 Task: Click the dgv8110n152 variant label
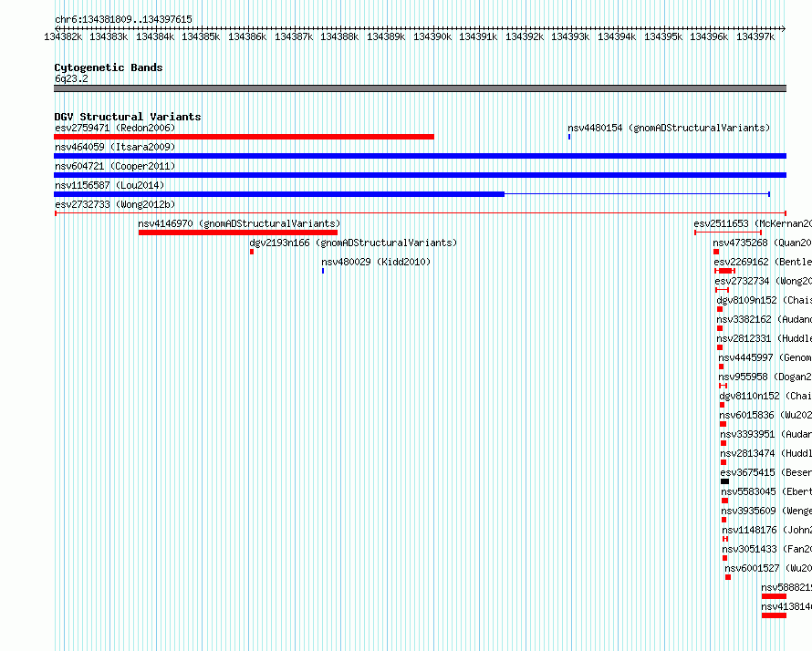click(765, 396)
